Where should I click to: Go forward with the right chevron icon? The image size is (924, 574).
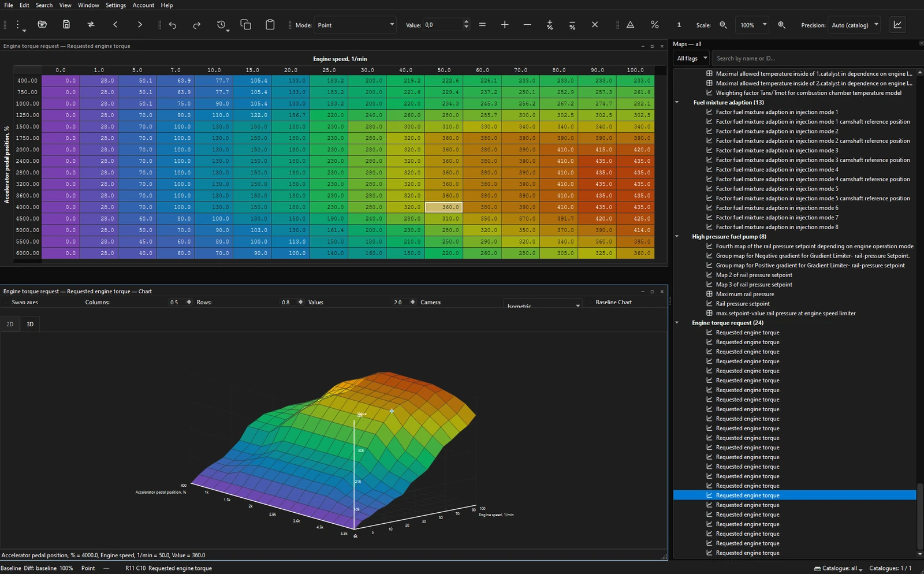coord(140,24)
